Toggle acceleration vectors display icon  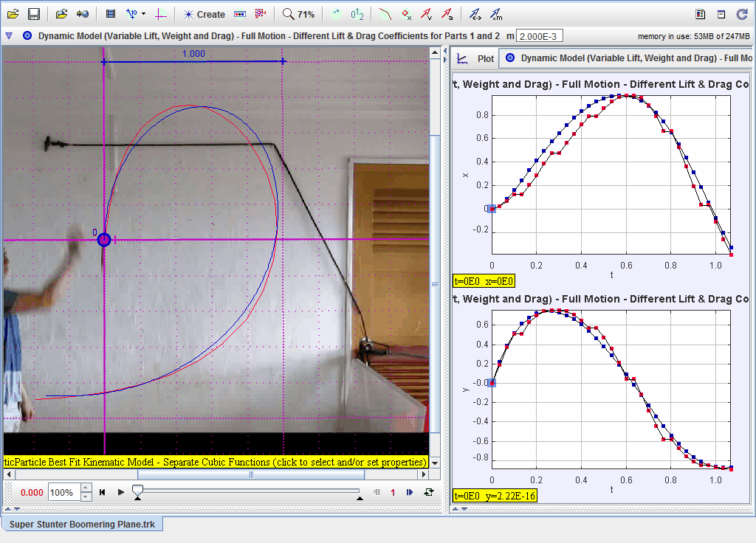click(x=447, y=14)
